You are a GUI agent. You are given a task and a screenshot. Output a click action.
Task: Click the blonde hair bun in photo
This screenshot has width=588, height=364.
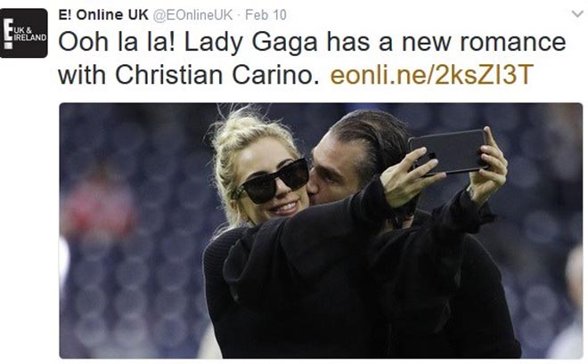[x=241, y=127]
